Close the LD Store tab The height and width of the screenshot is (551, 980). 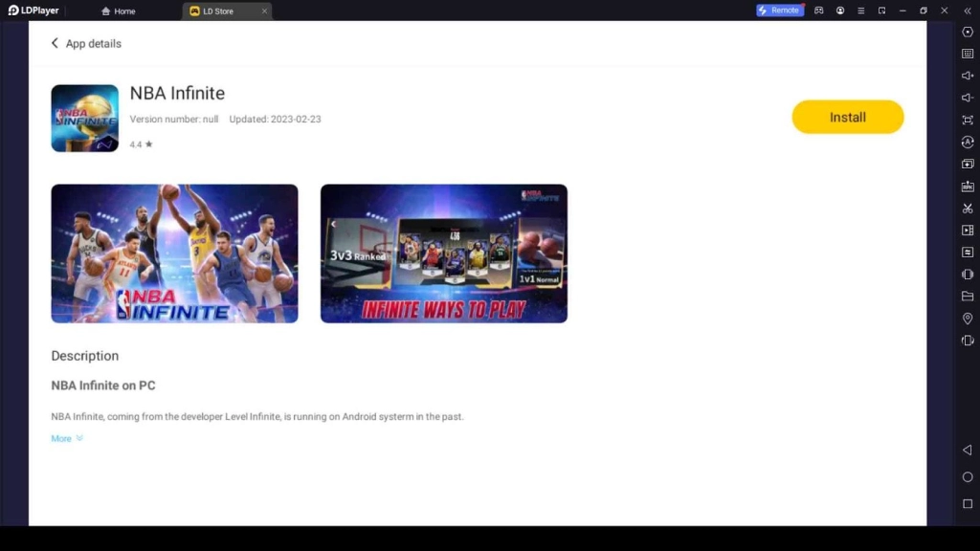[264, 11]
